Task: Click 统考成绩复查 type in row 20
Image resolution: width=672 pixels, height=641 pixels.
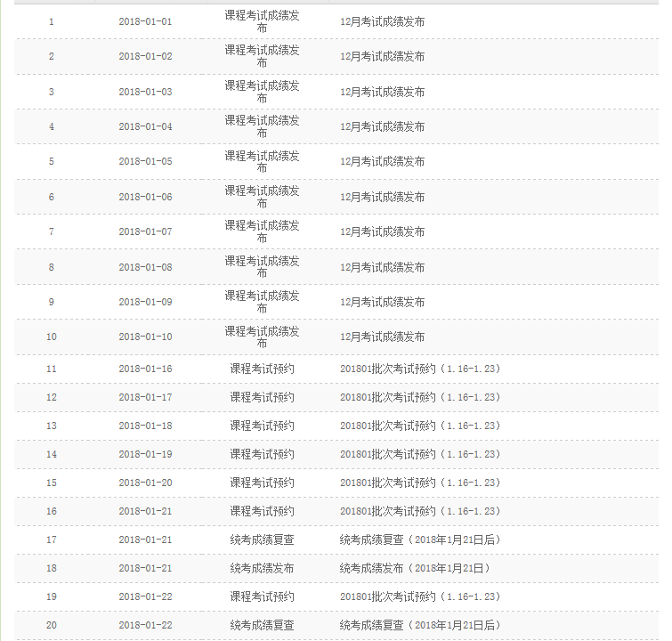Action: (262, 625)
